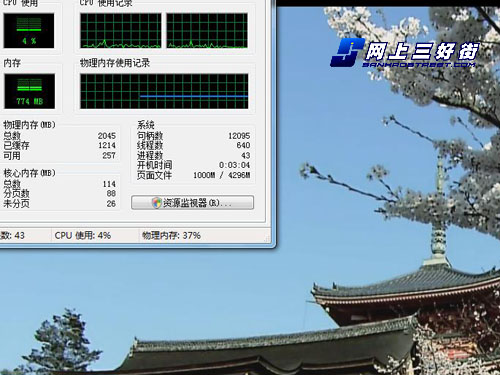Click the window resize grip in status bar
The height and width of the screenshot is (375, 500).
267,239
